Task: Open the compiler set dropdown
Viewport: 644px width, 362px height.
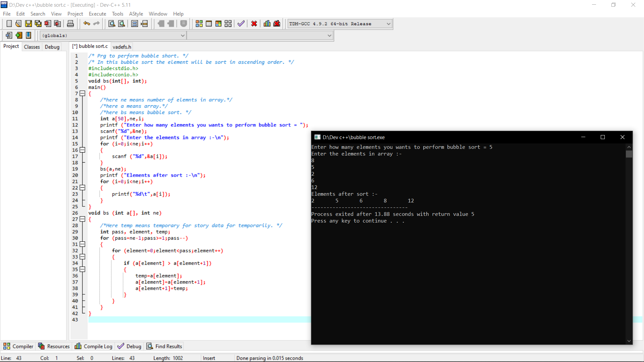Action: (340, 24)
